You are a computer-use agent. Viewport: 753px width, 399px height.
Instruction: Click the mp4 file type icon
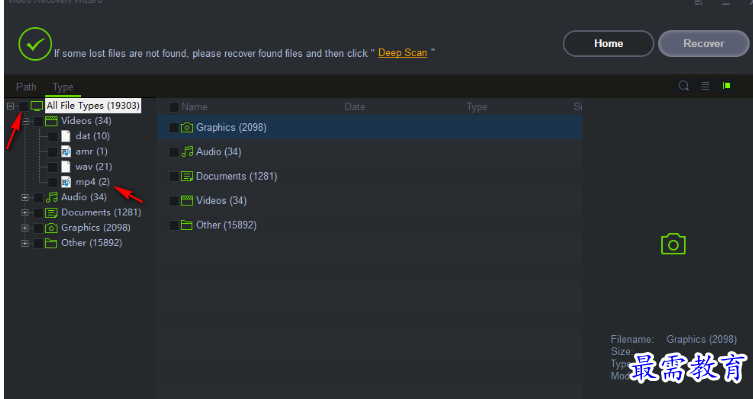click(x=66, y=182)
